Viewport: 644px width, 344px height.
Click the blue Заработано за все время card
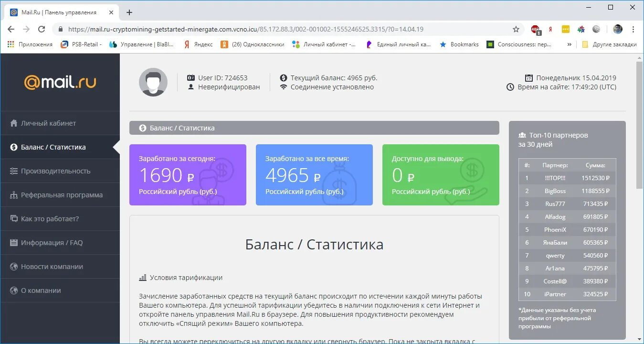pyautogui.click(x=314, y=175)
